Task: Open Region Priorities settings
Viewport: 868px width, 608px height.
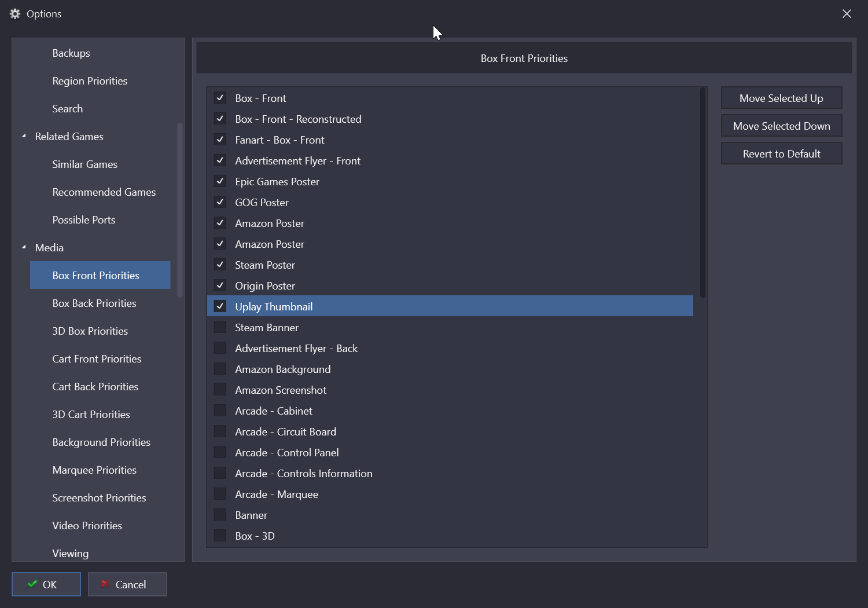Action: (x=90, y=80)
